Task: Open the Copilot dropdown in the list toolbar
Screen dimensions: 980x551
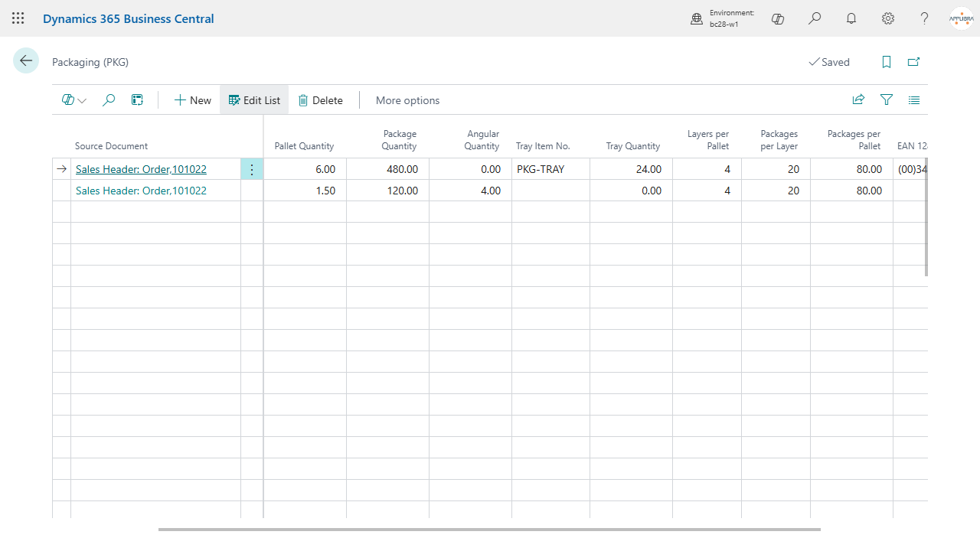Action: [x=74, y=100]
